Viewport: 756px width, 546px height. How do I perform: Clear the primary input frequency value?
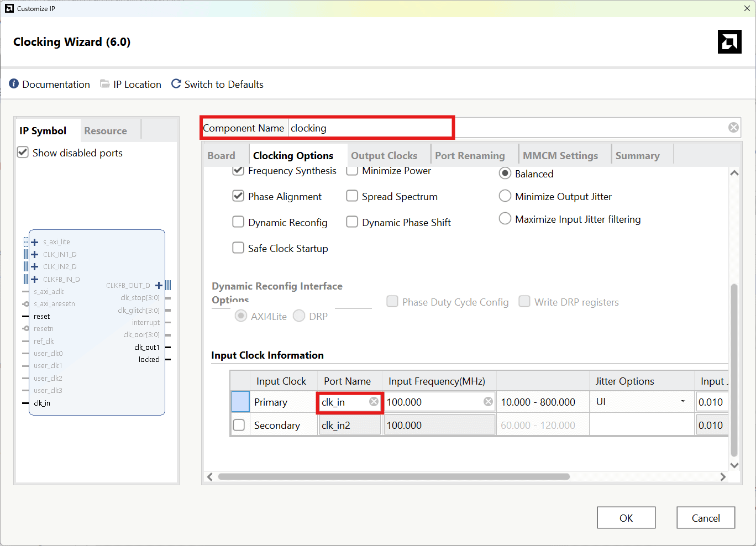488,402
